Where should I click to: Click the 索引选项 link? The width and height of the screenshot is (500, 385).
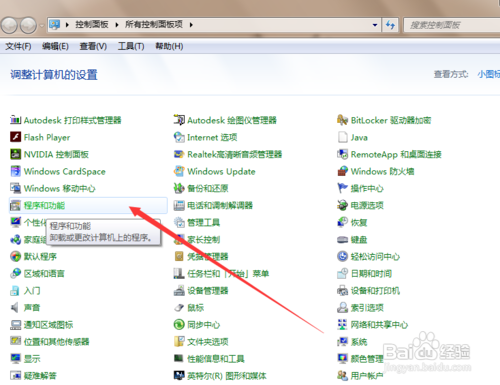tap(367, 308)
